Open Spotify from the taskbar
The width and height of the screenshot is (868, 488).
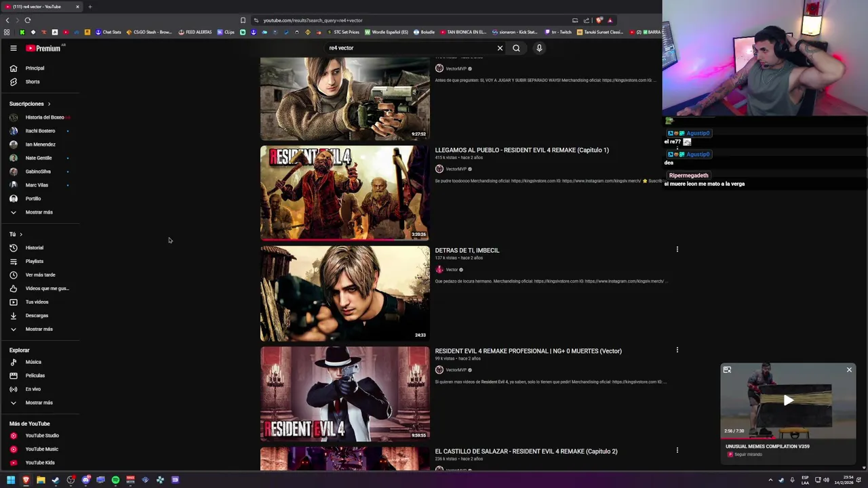click(115, 480)
